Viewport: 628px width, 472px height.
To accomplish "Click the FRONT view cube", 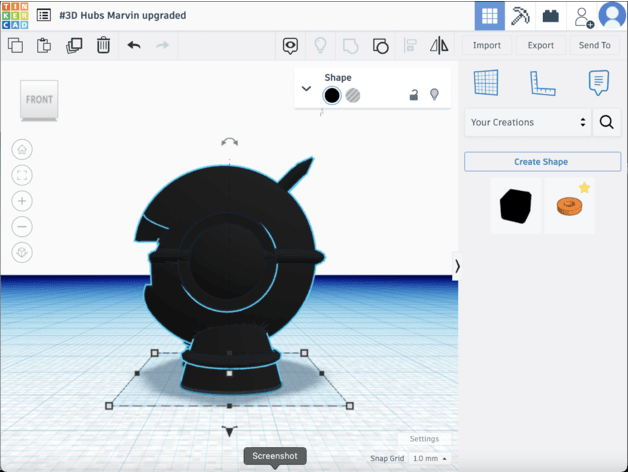I will [x=39, y=100].
